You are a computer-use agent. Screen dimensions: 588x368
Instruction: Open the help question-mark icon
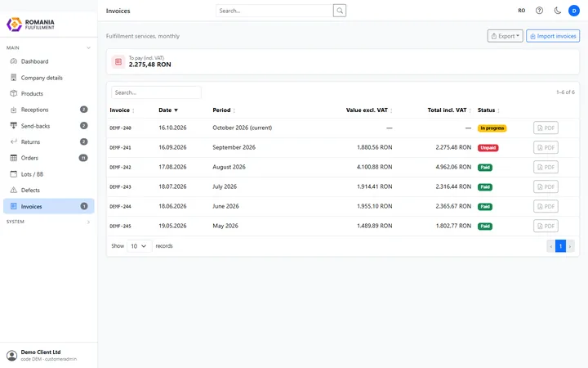tap(539, 11)
